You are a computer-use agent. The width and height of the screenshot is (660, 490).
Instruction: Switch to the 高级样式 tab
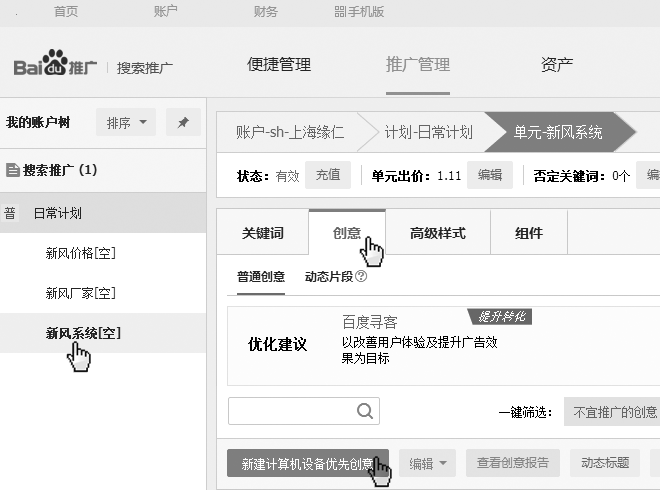[x=437, y=233]
